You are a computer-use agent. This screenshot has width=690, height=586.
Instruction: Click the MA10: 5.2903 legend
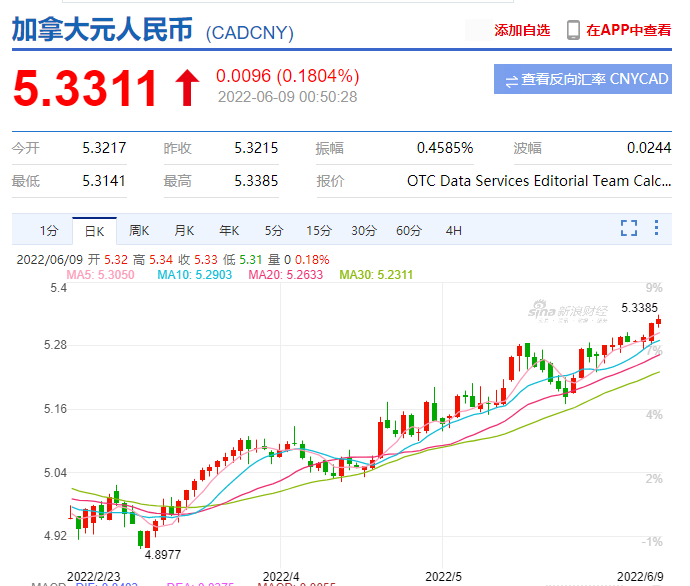(195, 275)
